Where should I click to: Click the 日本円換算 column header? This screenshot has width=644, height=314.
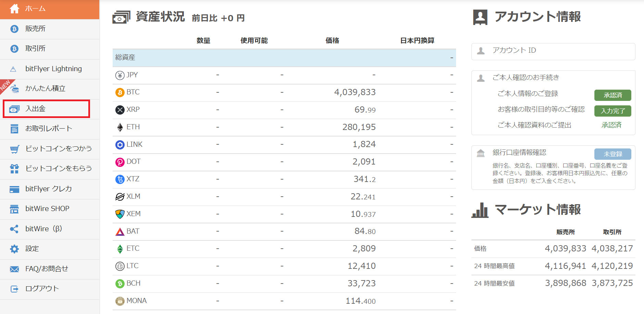click(x=417, y=41)
